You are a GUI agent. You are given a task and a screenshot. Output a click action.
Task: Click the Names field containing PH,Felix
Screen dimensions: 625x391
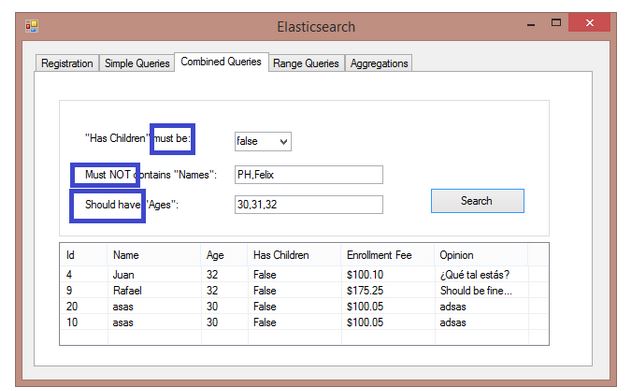point(309,175)
